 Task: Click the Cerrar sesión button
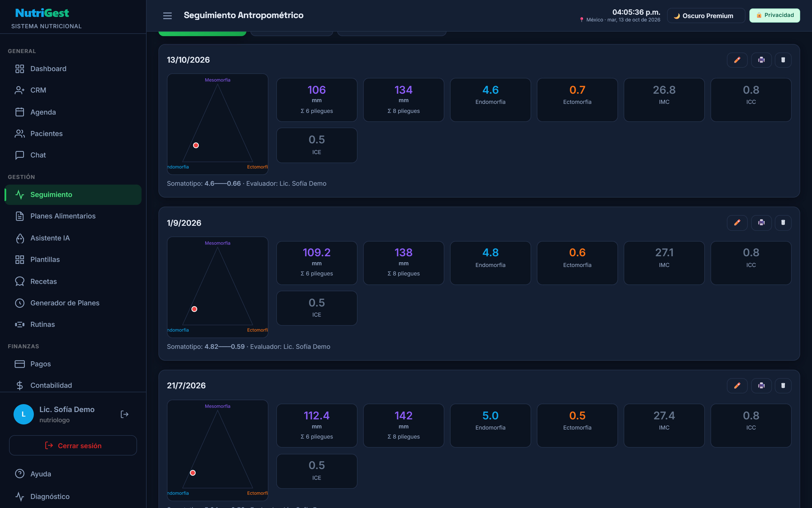click(x=73, y=446)
